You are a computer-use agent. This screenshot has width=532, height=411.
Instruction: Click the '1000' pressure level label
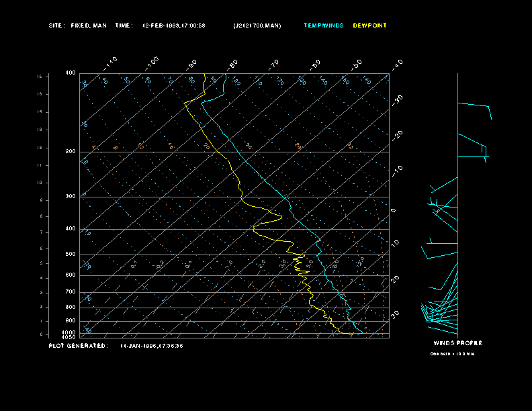(69, 332)
